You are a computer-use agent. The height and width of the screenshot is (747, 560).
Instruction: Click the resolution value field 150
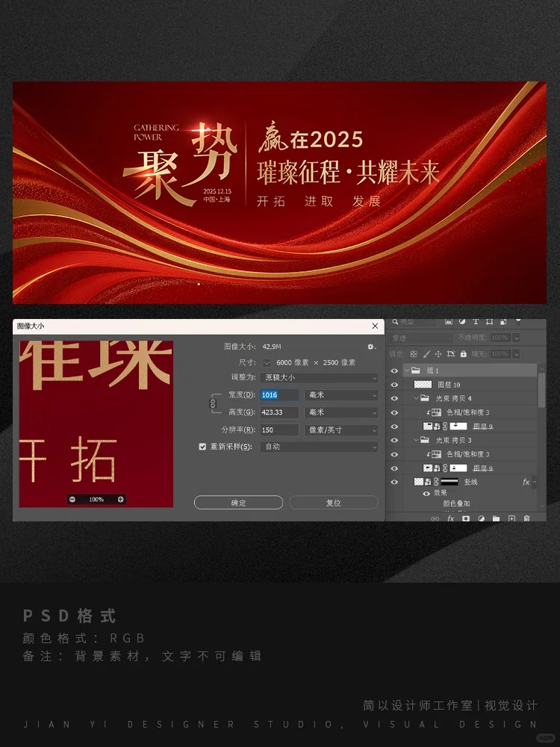coord(279,430)
